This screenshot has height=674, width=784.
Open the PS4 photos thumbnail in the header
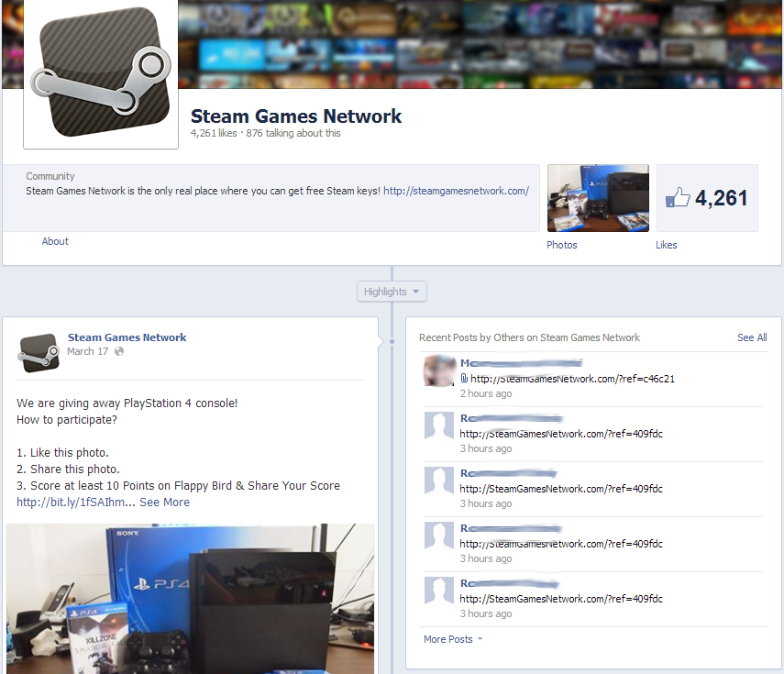[x=598, y=198]
